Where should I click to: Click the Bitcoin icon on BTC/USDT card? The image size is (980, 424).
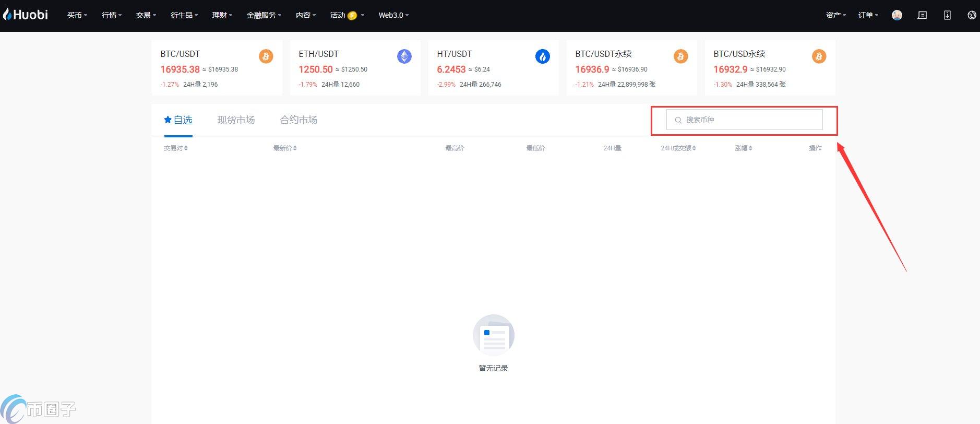tap(266, 56)
